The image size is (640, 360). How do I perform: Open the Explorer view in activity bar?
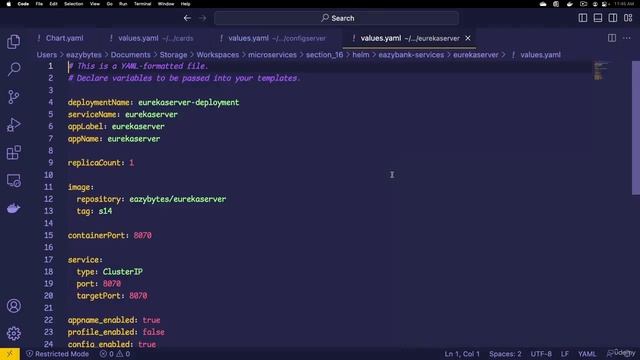pos(13,42)
